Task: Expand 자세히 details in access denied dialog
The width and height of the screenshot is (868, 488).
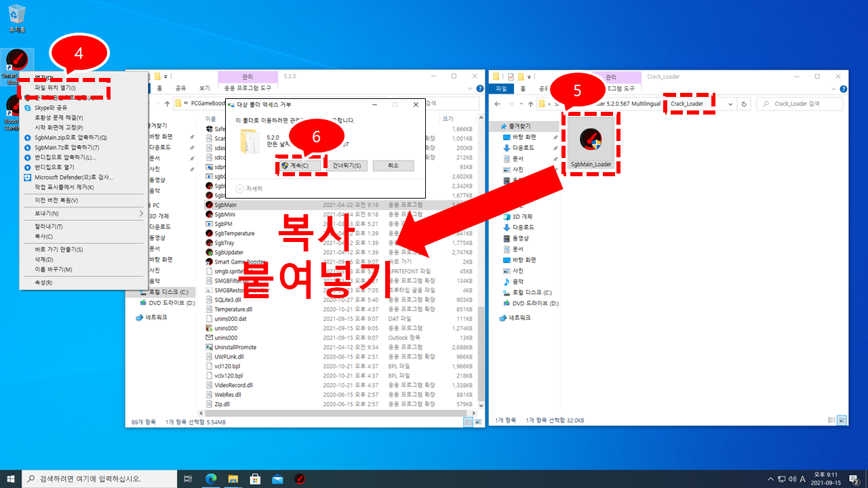Action: pos(249,188)
